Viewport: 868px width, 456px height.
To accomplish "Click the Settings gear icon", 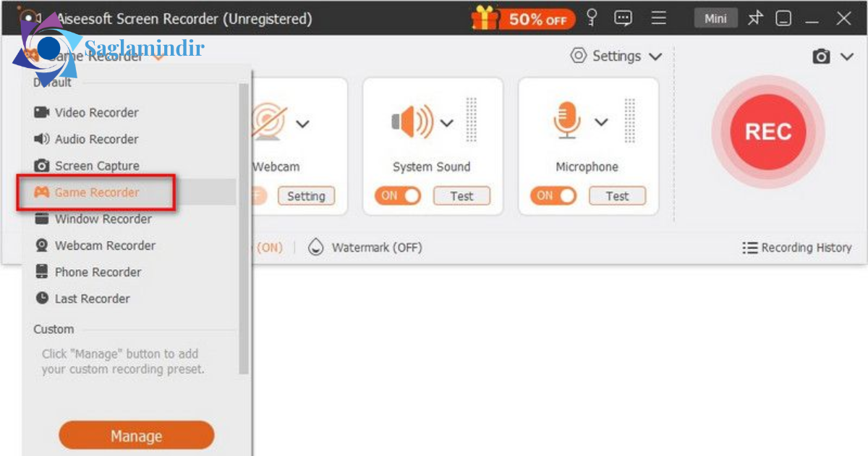I will (x=578, y=56).
